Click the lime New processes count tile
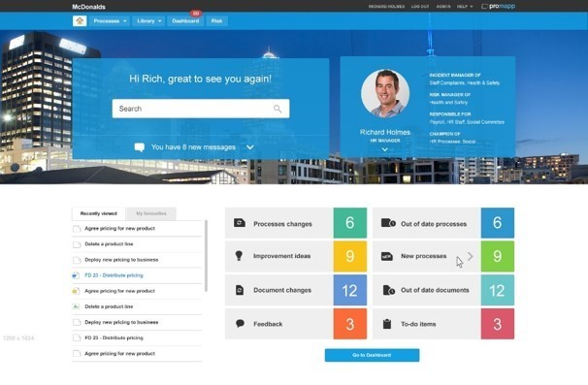The height and width of the screenshot is (385, 588). click(497, 256)
